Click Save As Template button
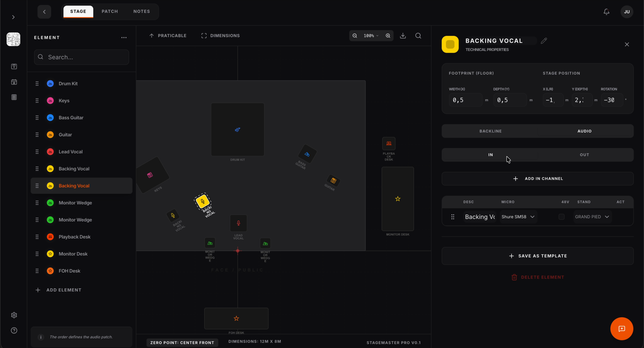Image resolution: width=644 pixels, height=348 pixels. coord(538,256)
